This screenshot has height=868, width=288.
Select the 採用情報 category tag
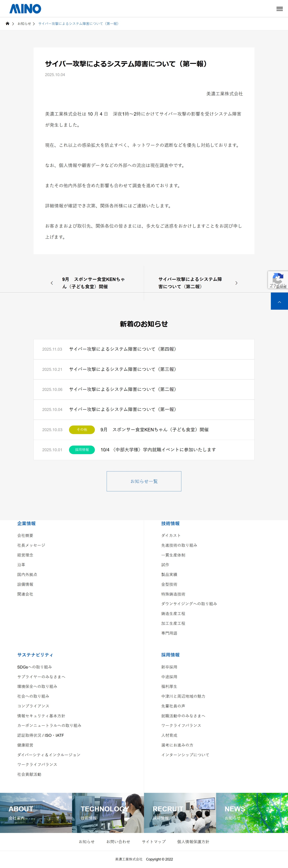pos(82,450)
